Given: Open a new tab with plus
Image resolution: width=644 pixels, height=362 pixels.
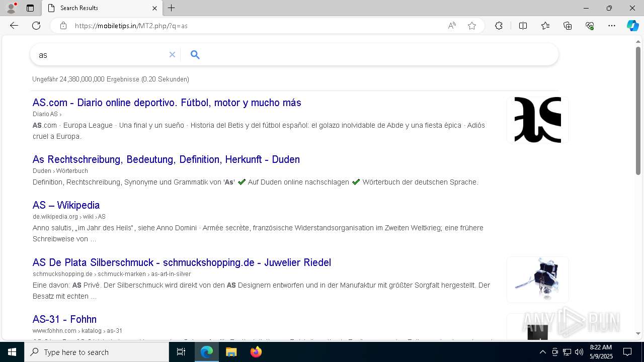Looking at the screenshot, I should click(172, 8).
